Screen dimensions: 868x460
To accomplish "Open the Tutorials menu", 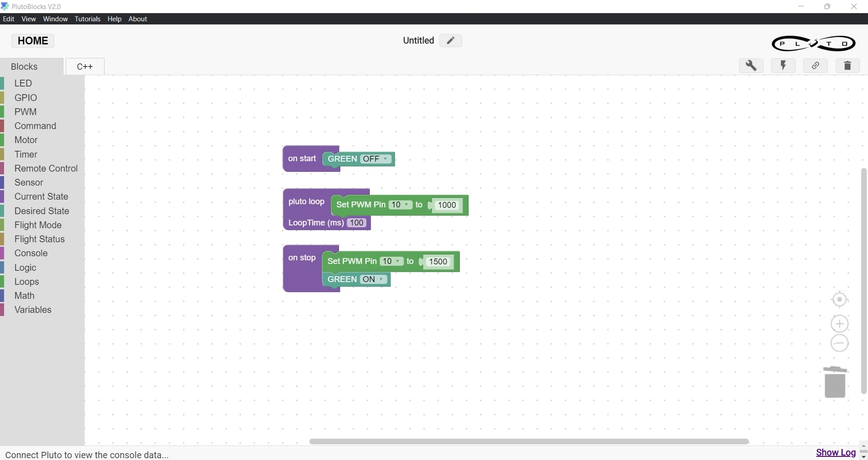I will tap(87, 19).
